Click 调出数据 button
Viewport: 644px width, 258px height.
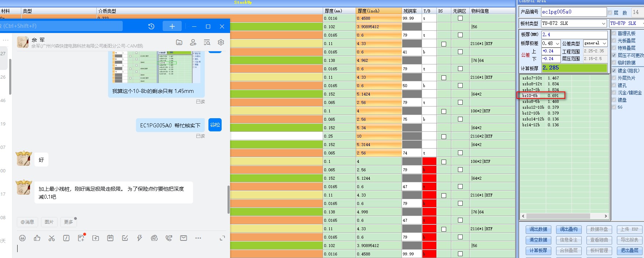pos(538,229)
